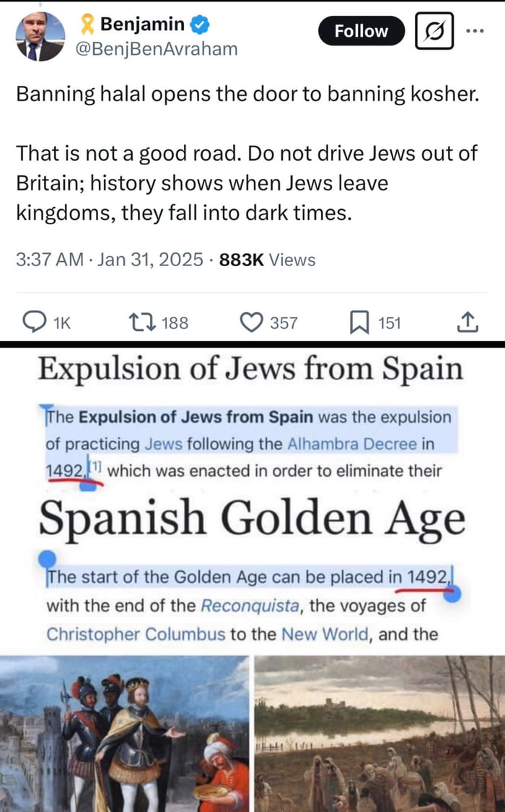Follow Benjamin's account
The width and height of the screenshot is (505, 812).
click(361, 31)
